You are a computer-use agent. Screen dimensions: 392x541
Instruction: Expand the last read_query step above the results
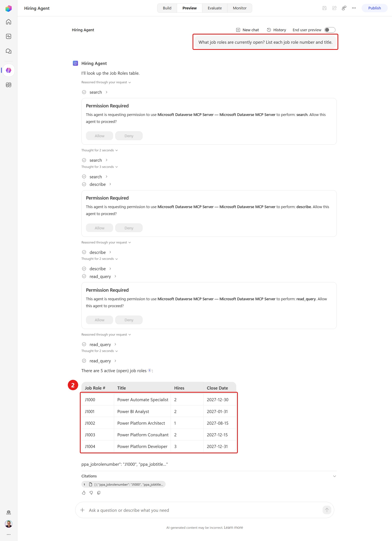click(99, 361)
